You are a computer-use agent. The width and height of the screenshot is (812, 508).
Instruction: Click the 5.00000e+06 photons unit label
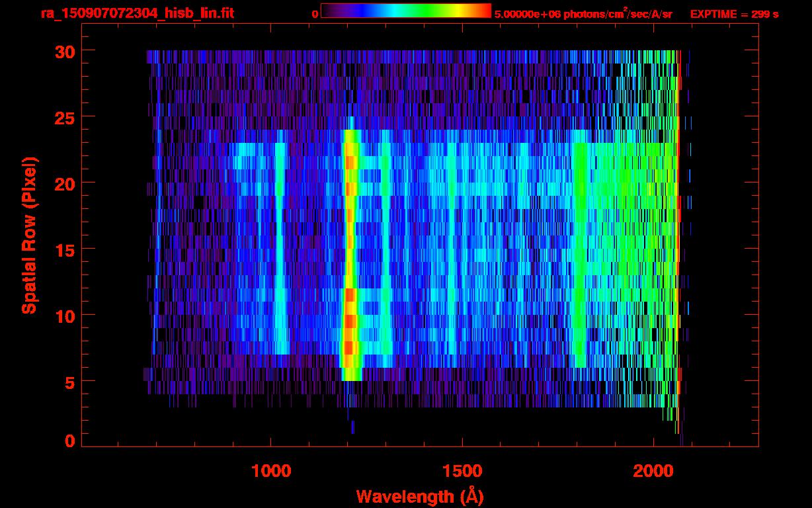tap(583, 14)
